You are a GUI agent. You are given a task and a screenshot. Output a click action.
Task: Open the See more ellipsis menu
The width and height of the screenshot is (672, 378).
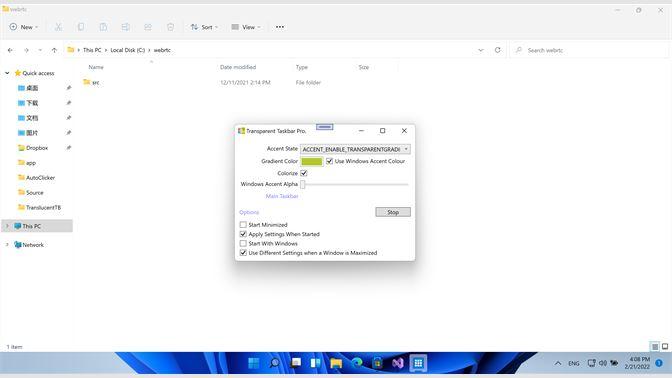tap(280, 27)
